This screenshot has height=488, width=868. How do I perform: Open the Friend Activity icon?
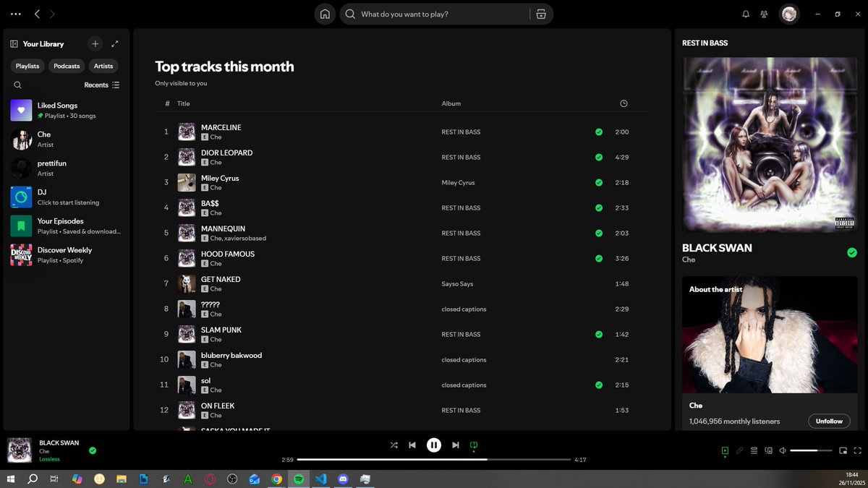[x=765, y=14]
